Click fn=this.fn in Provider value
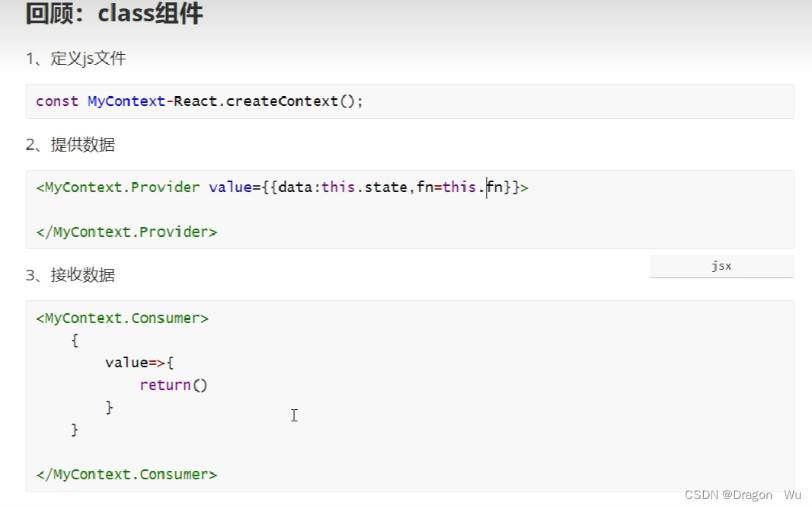Viewport: 812px width, 509px height. [459, 187]
